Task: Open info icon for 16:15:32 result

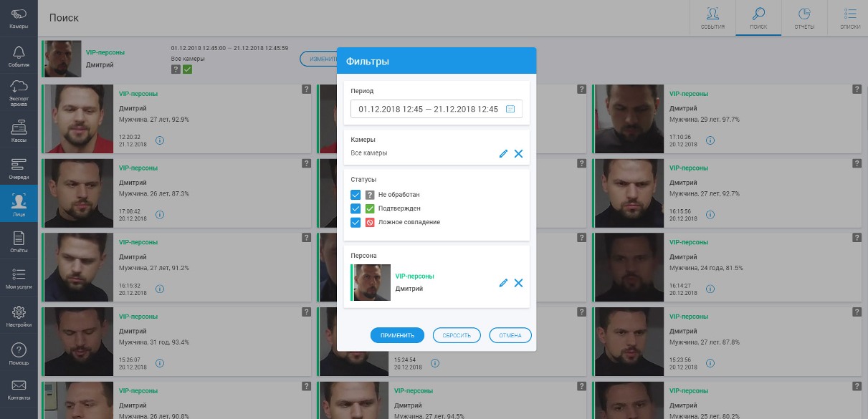Action: [x=159, y=289]
